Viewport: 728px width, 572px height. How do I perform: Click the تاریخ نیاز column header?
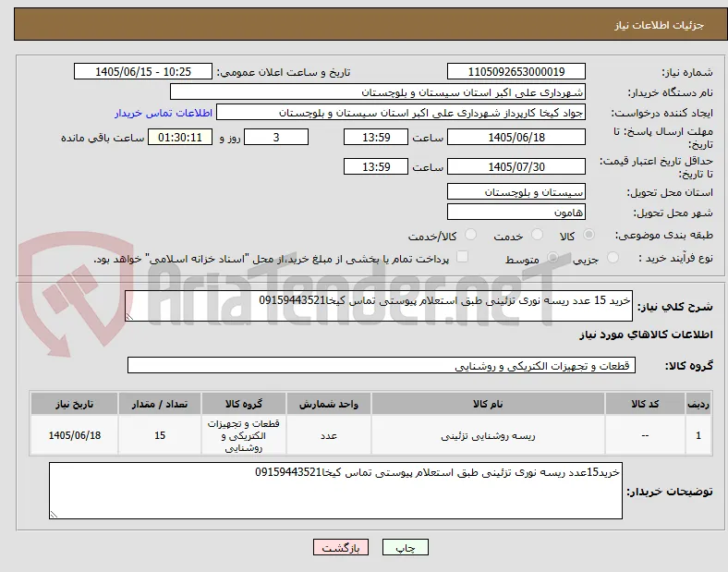[x=74, y=404]
